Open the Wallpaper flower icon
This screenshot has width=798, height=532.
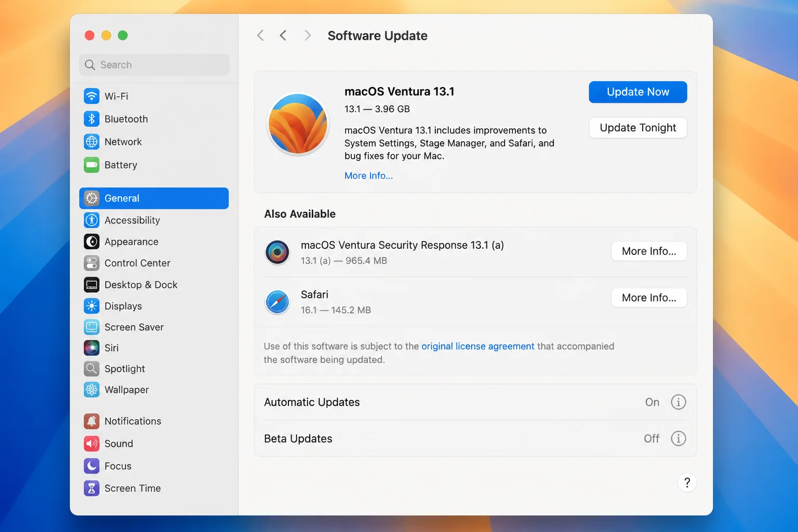pyautogui.click(x=92, y=390)
